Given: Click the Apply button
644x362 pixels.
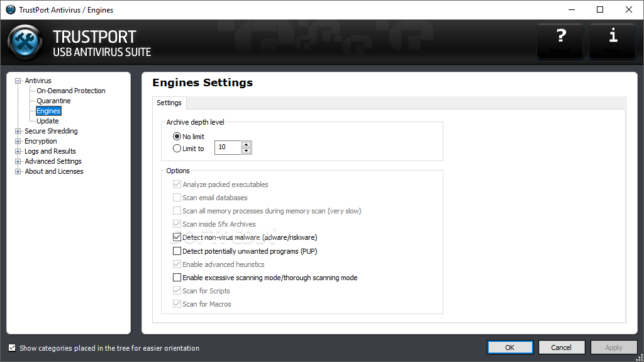Looking at the screenshot, I should pos(614,348).
